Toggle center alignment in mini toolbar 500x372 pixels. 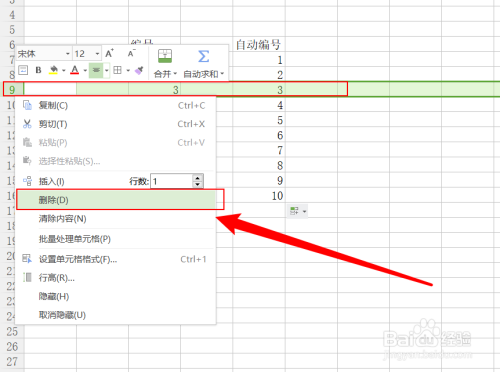(96, 70)
